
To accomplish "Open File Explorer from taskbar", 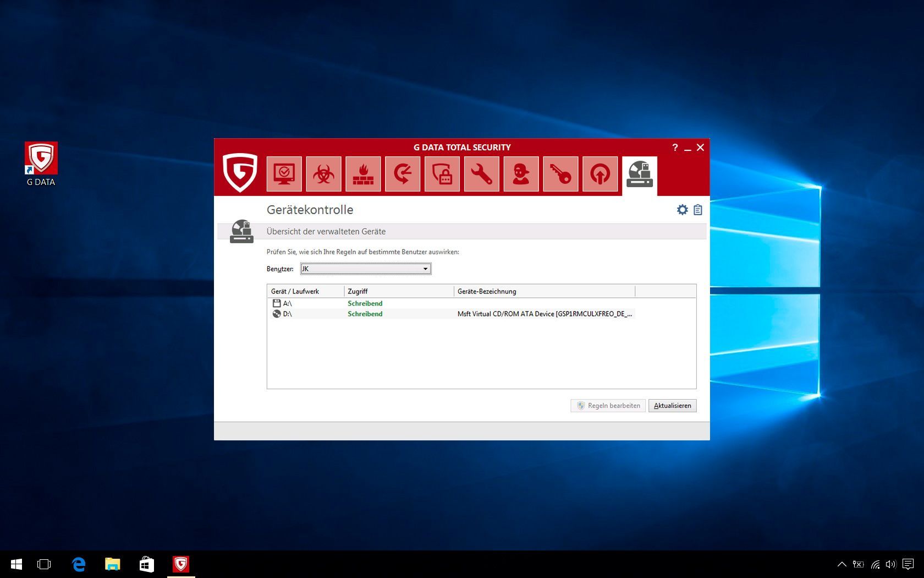I will (x=113, y=564).
